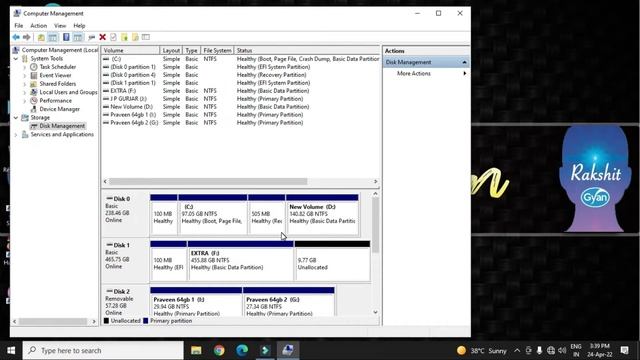The image size is (640, 360).
Task: Collapse the Storage tree node
Action: [x=16, y=118]
